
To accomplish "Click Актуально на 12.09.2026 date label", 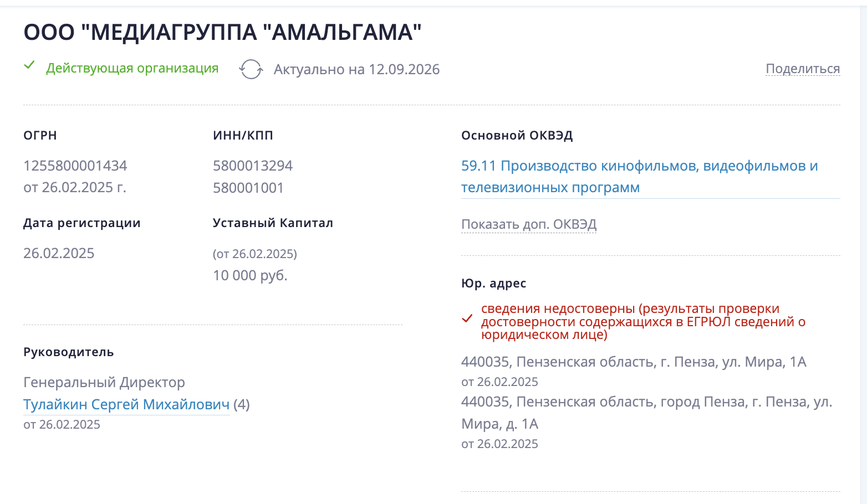I will (x=356, y=69).
